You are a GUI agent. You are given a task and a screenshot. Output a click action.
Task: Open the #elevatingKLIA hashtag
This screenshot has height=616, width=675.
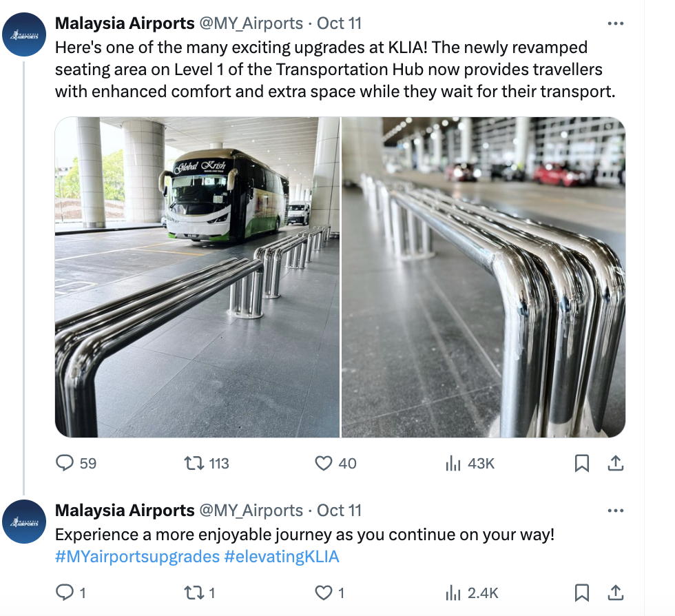(282, 557)
